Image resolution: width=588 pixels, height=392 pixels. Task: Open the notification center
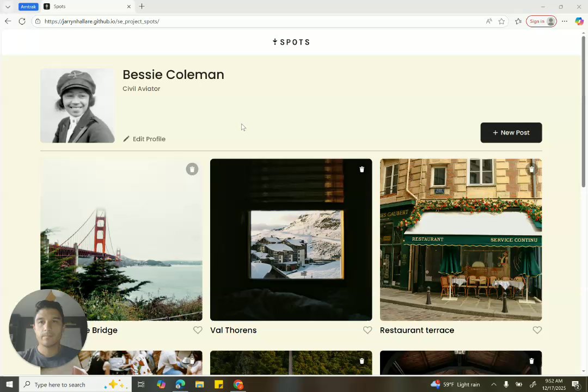(575, 384)
